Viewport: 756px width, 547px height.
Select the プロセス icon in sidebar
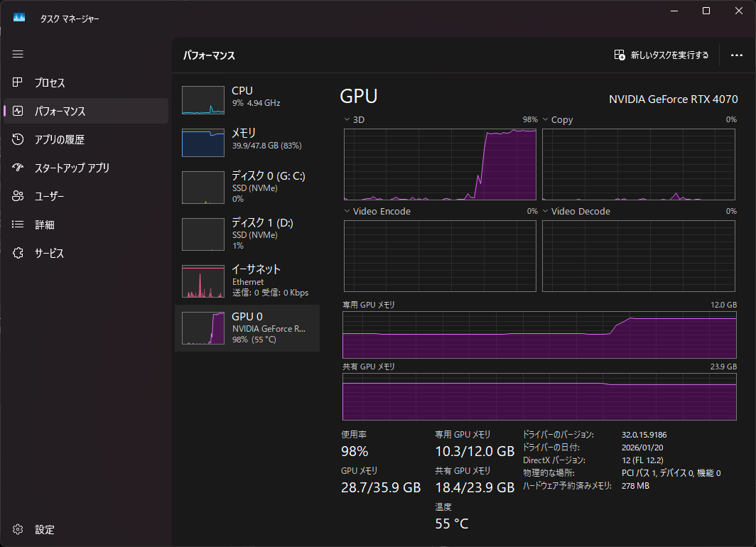tap(18, 82)
